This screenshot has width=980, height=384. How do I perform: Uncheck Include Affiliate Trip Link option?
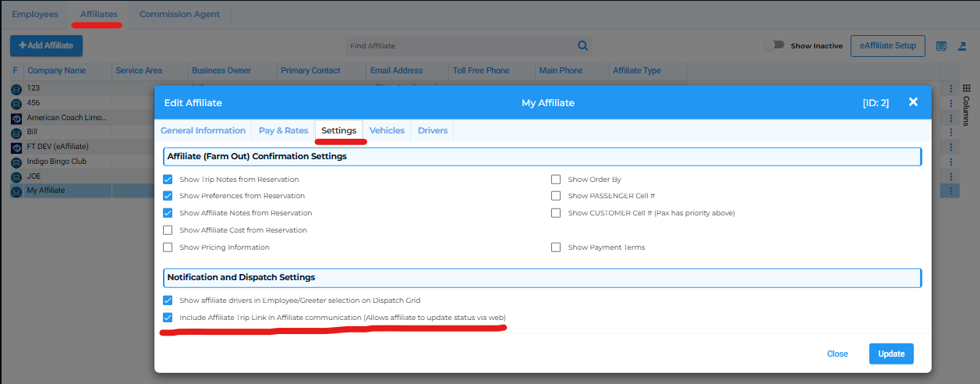coord(168,318)
